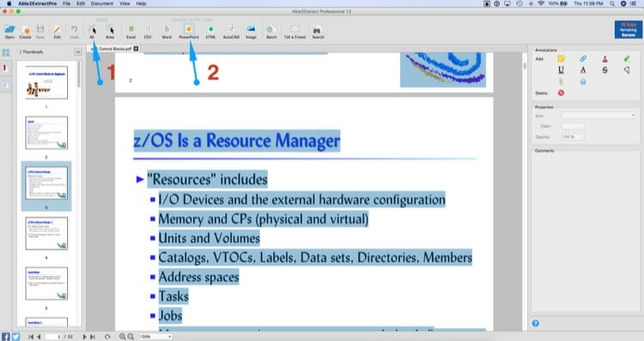Image resolution: width=644 pixels, height=341 pixels.
Task: Add an underline annotation
Action: pyautogui.click(x=561, y=70)
